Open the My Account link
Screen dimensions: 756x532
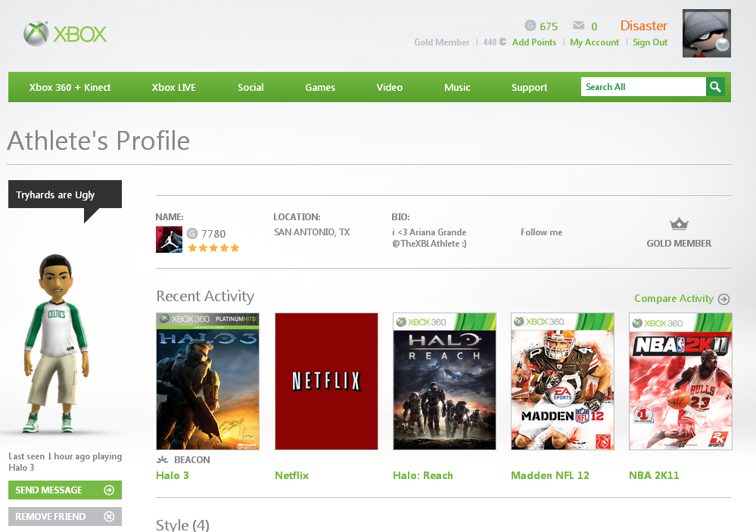[595, 42]
